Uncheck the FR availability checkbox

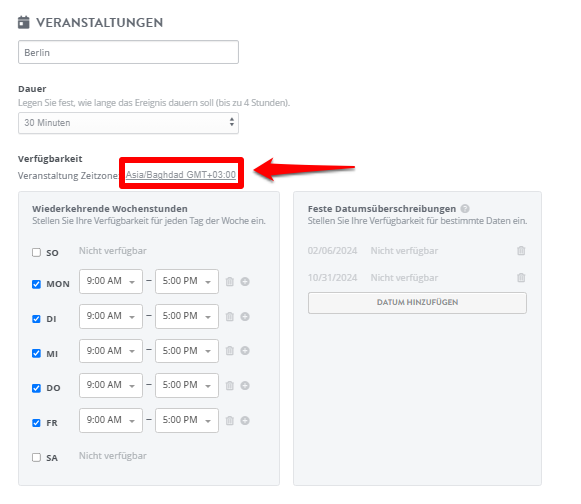pyautogui.click(x=36, y=423)
